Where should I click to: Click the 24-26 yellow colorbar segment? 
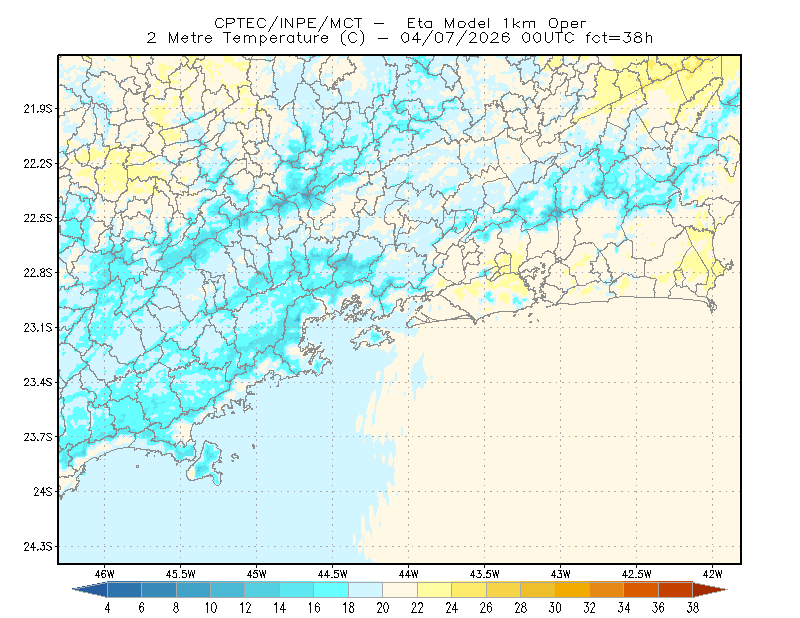point(469,589)
